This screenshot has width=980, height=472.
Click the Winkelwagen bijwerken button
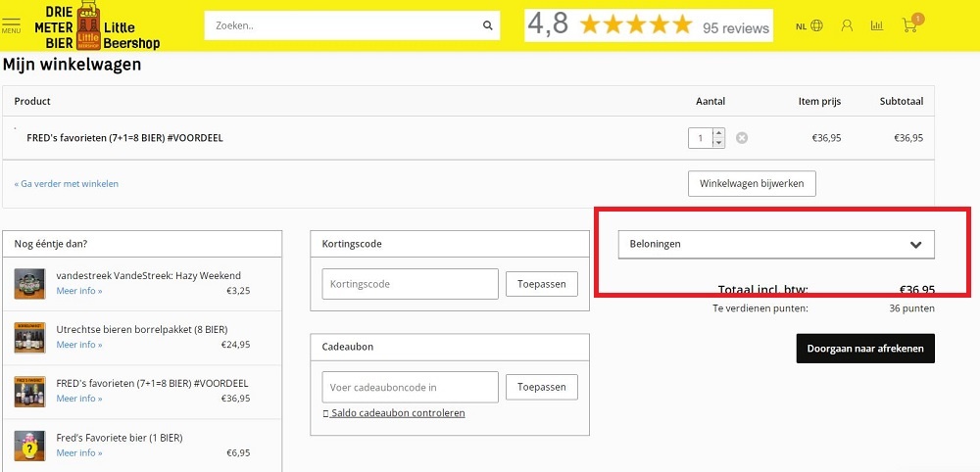pyautogui.click(x=752, y=183)
